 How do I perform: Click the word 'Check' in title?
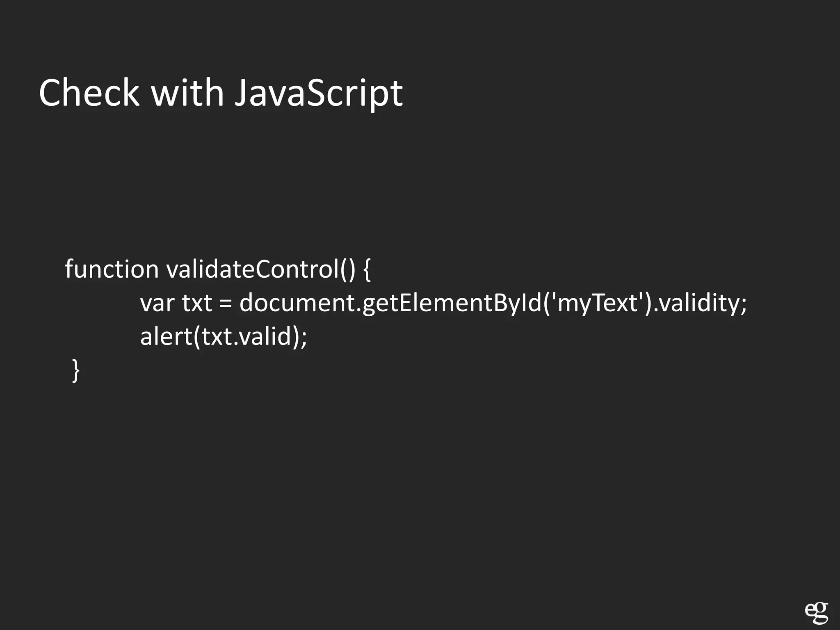[89, 93]
